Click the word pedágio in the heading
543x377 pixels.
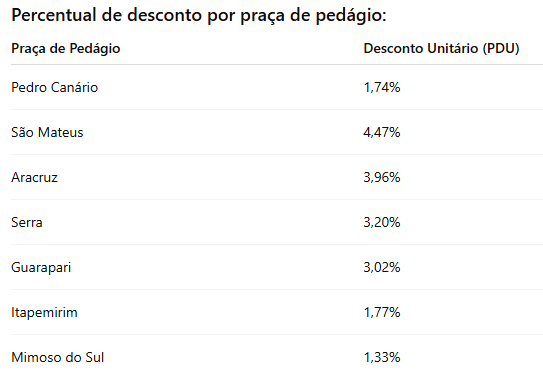[x=351, y=16]
